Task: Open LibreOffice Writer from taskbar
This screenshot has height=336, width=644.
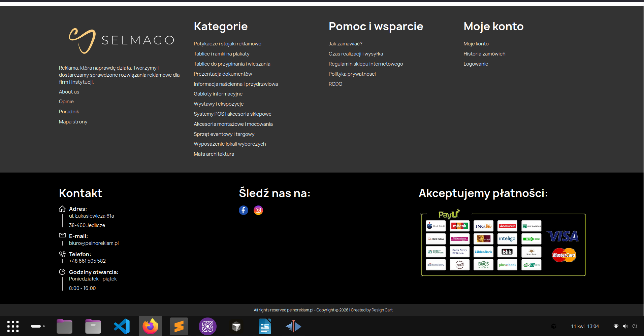Action: (x=265, y=326)
